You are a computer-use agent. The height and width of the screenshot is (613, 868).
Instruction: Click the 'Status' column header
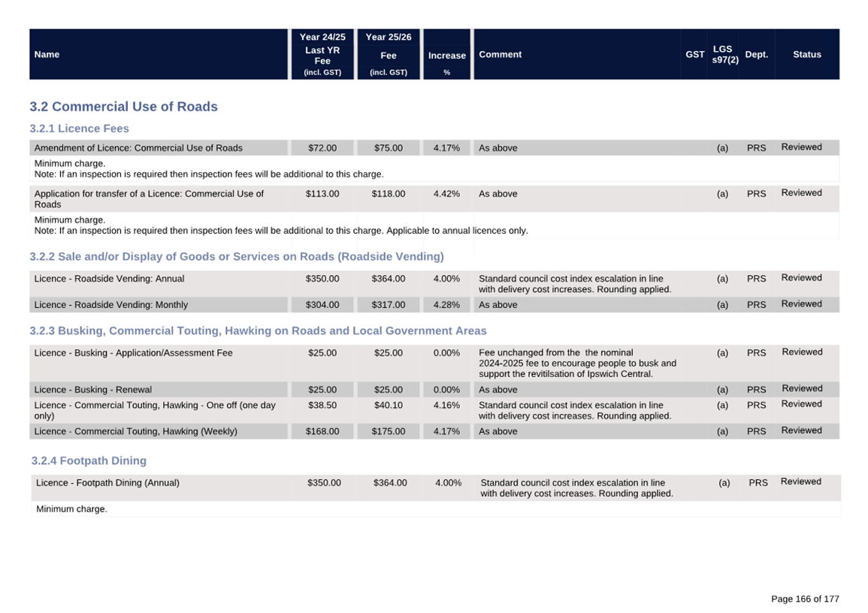(x=806, y=54)
